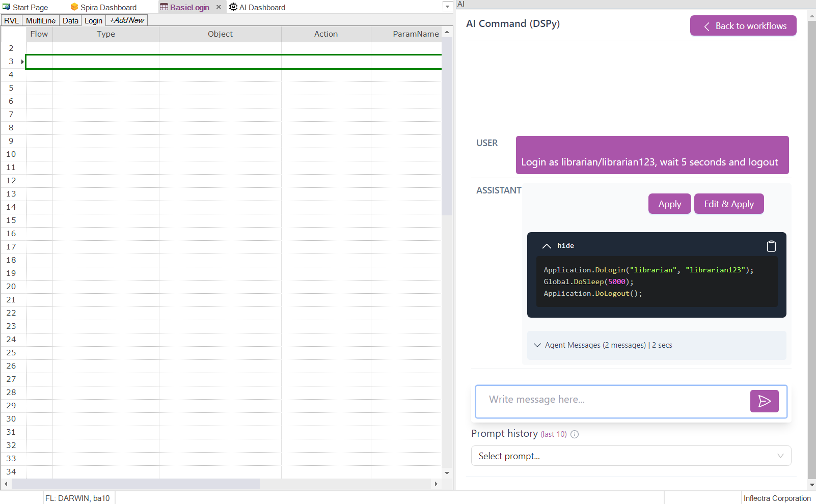
Task: Expand Agent Messages section
Action: pyautogui.click(x=537, y=345)
